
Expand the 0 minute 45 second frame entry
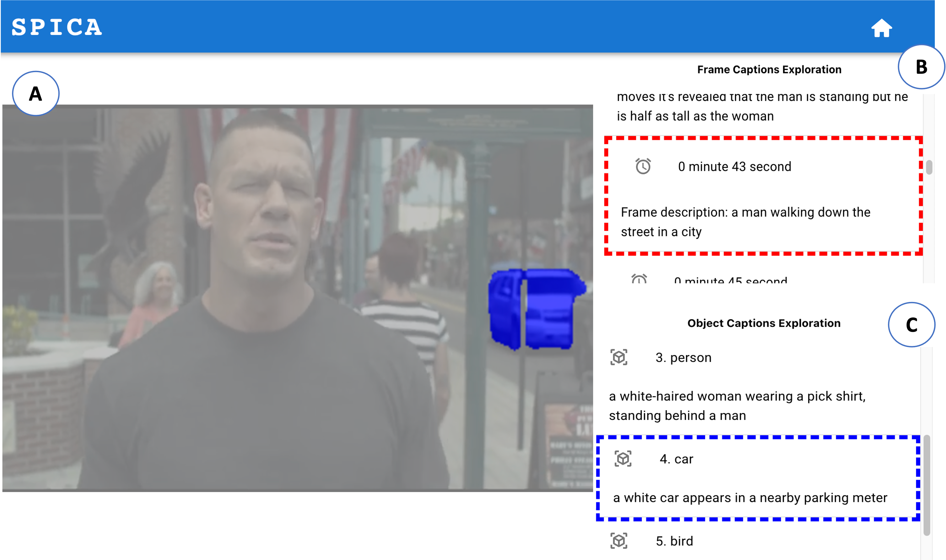[732, 281]
